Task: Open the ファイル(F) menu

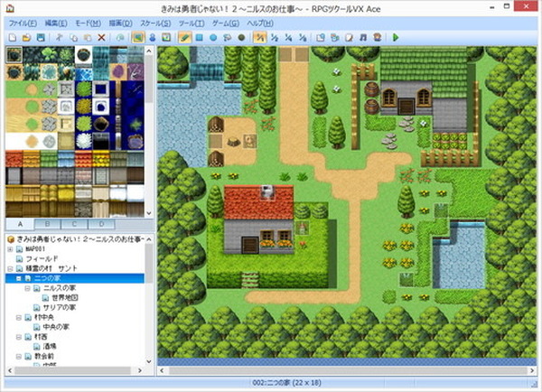Action: coord(23,23)
